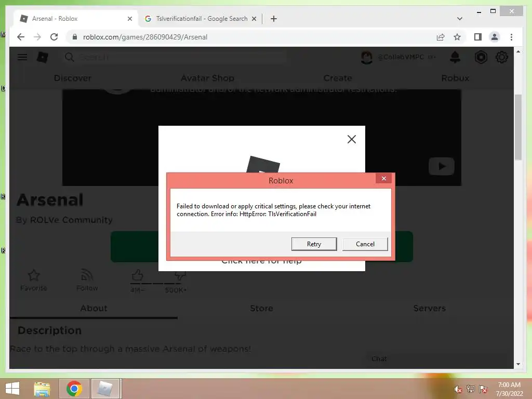Click the Roblox logo home icon
The height and width of the screenshot is (399, 532).
[x=43, y=57]
